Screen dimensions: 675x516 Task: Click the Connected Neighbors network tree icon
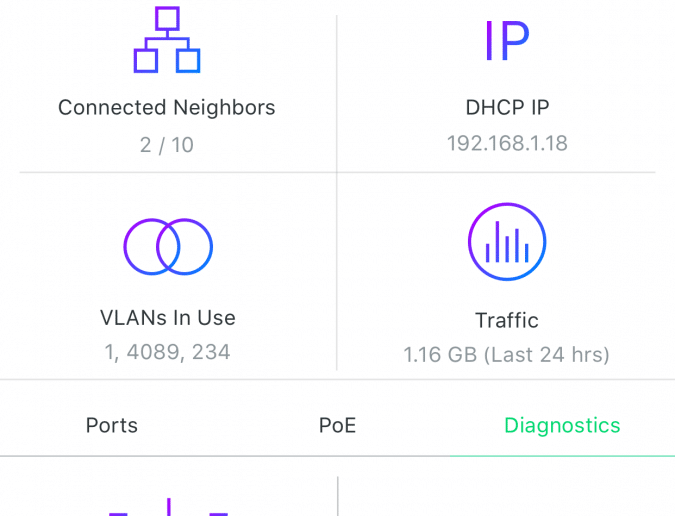pyautogui.click(x=167, y=40)
